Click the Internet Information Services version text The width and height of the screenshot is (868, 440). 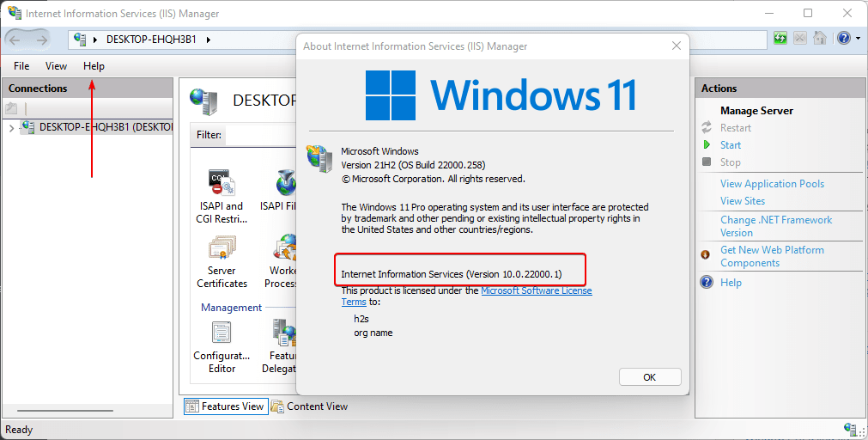coord(451,274)
